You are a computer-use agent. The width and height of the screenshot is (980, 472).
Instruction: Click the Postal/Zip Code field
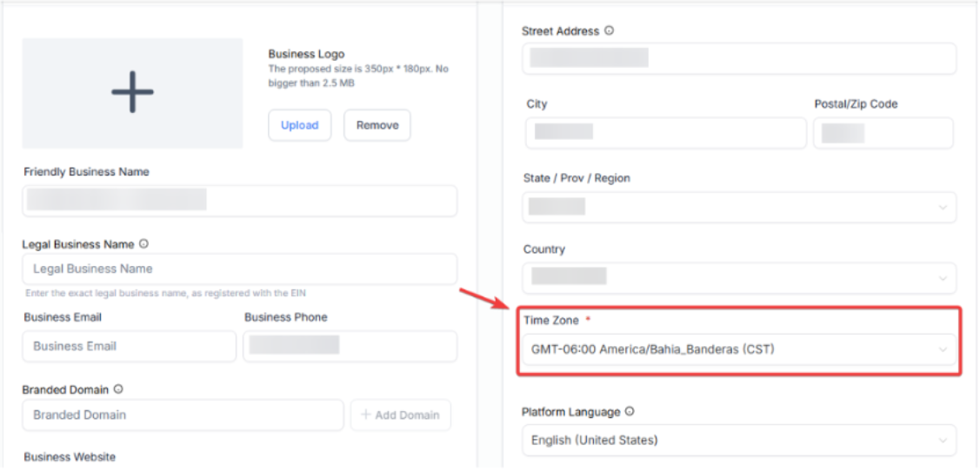pyautogui.click(x=883, y=133)
